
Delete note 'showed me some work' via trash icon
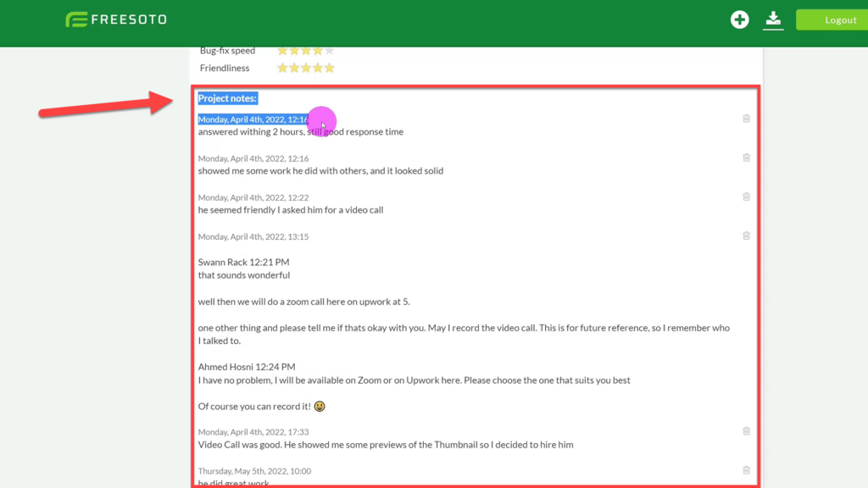(746, 158)
